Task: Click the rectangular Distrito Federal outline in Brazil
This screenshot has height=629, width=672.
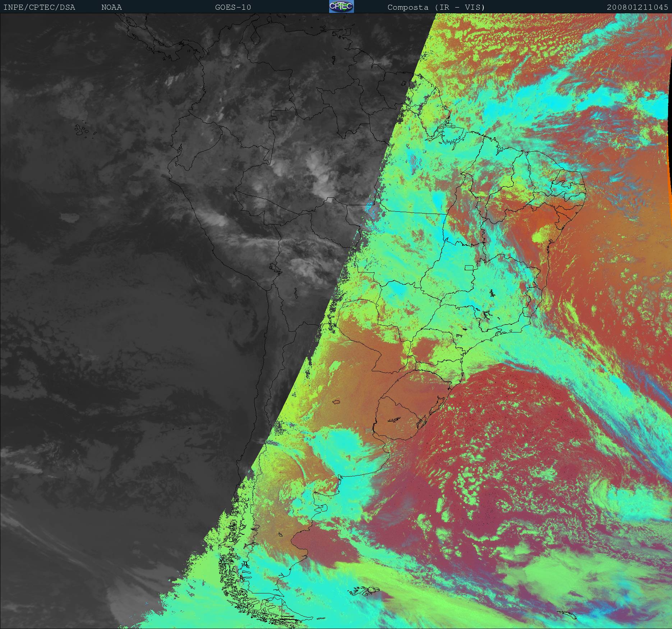Action: click(469, 267)
